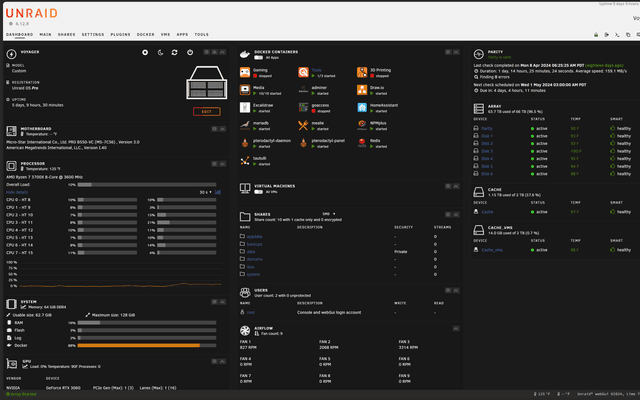Click the red Edit button
The height and width of the screenshot is (400, 640).
pyautogui.click(x=207, y=111)
